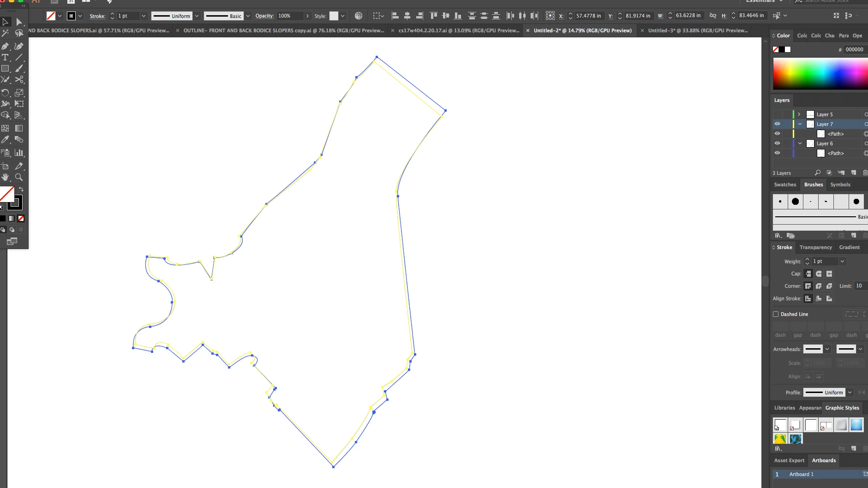Open the Opacity value flyout arrow

point(308,16)
